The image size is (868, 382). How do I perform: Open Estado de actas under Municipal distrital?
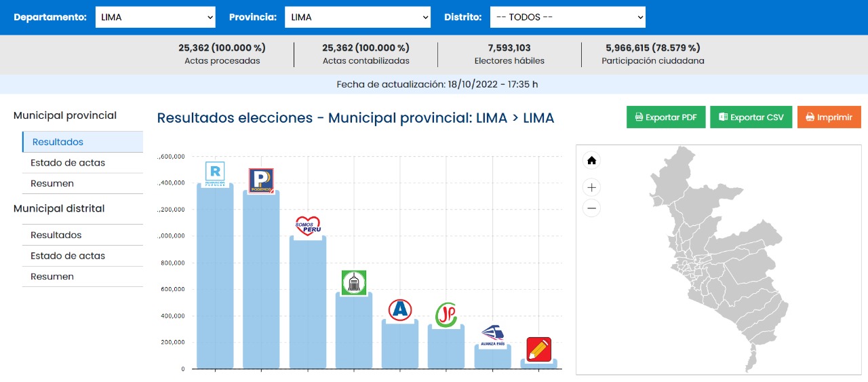(83, 256)
